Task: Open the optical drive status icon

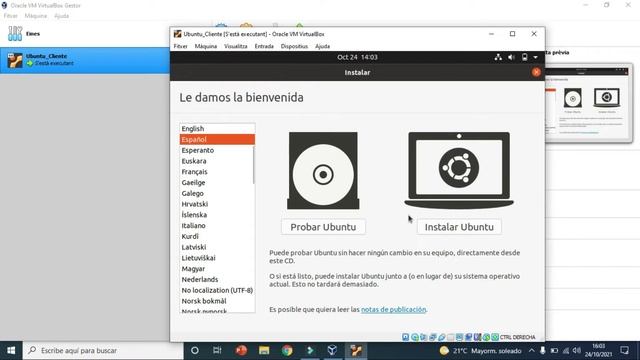Action: pyautogui.click(x=415, y=337)
